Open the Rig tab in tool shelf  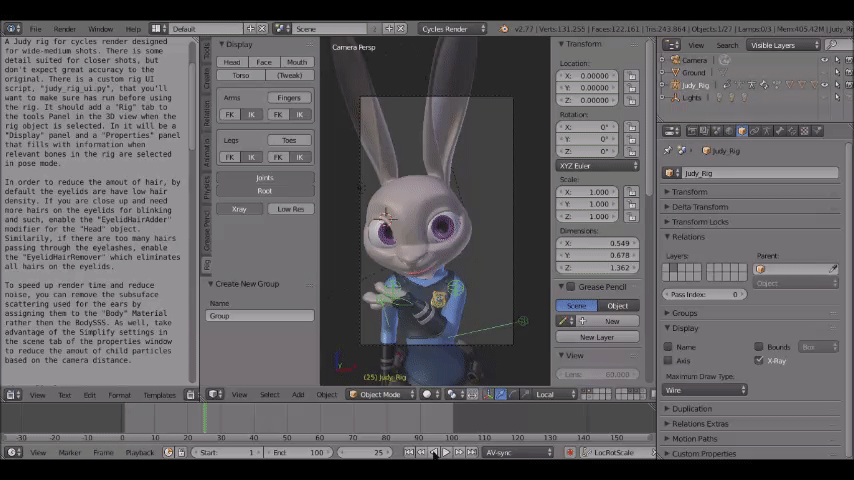tap(207, 264)
